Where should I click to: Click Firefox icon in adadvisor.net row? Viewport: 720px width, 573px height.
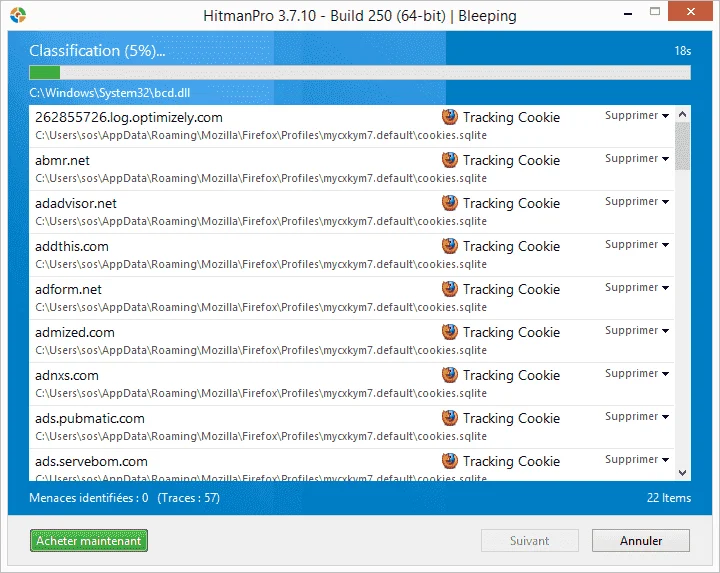pyautogui.click(x=450, y=203)
